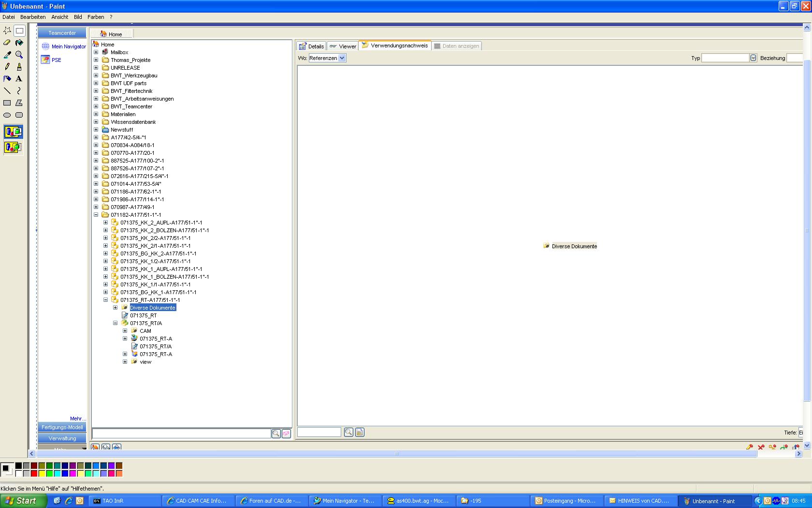This screenshot has height=508, width=812.
Task: Open the Bearbeiten menu
Action: click(33, 17)
